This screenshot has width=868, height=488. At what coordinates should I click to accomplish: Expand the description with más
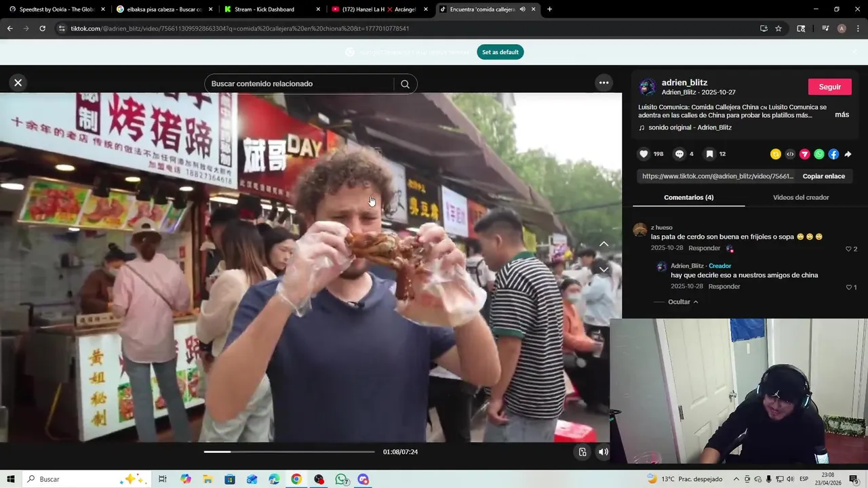point(842,115)
